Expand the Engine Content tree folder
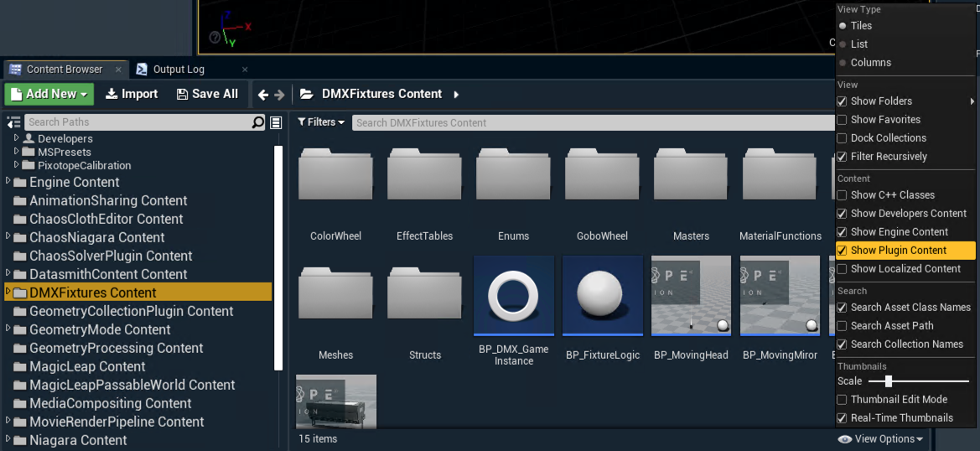 (x=8, y=182)
